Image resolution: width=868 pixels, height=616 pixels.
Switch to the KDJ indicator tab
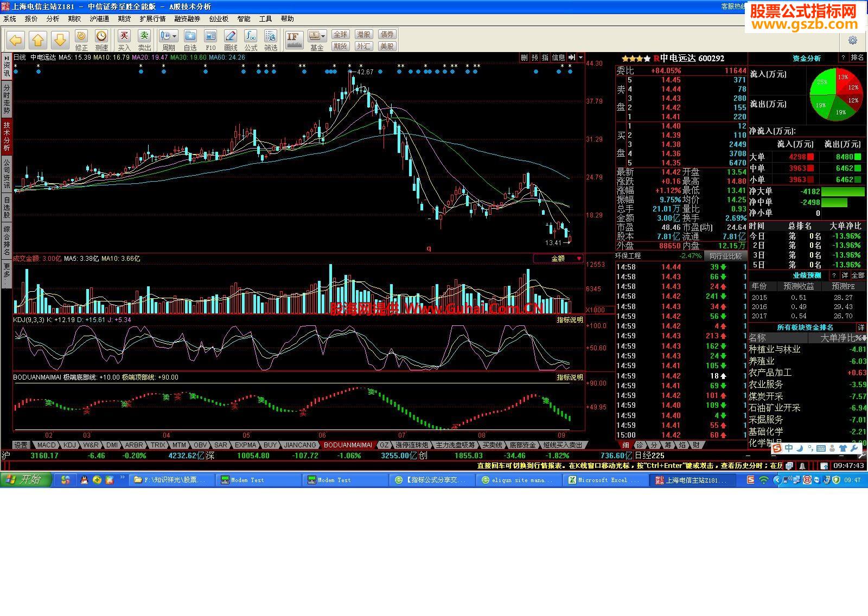coord(69,445)
